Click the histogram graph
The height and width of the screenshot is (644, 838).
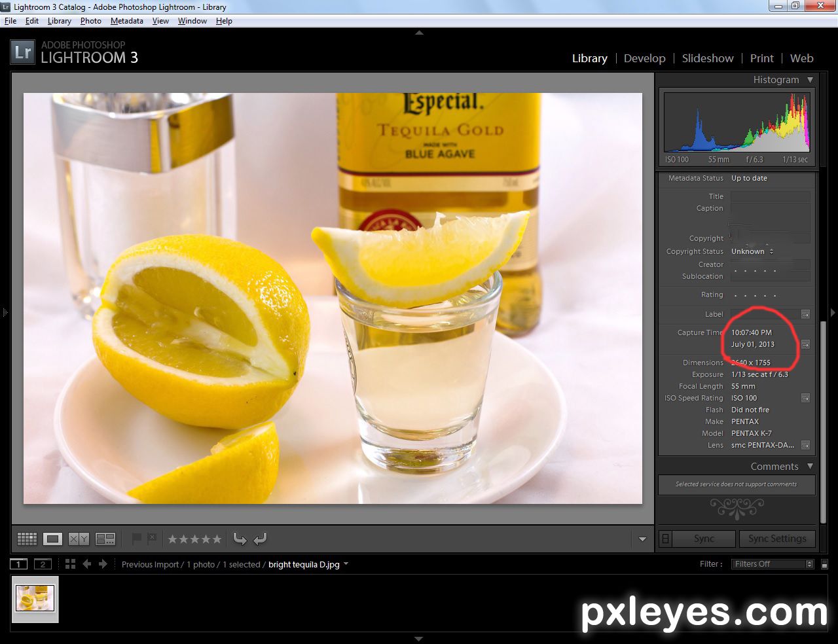(737, 122)
